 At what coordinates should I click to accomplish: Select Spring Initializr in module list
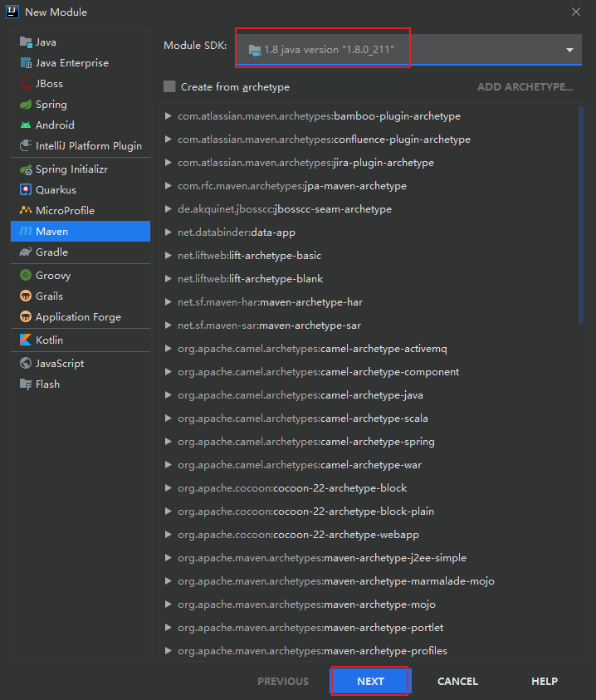tap(71, 169)
